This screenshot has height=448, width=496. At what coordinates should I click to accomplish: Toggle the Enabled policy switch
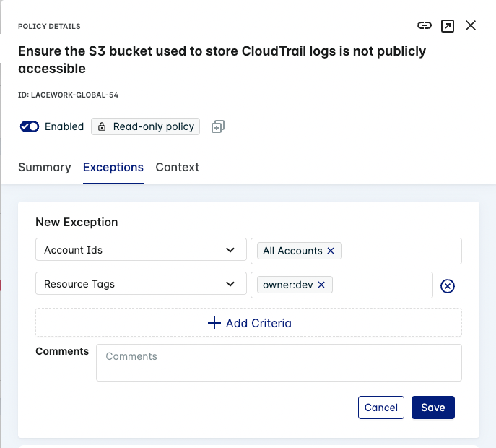pos(30,126)
